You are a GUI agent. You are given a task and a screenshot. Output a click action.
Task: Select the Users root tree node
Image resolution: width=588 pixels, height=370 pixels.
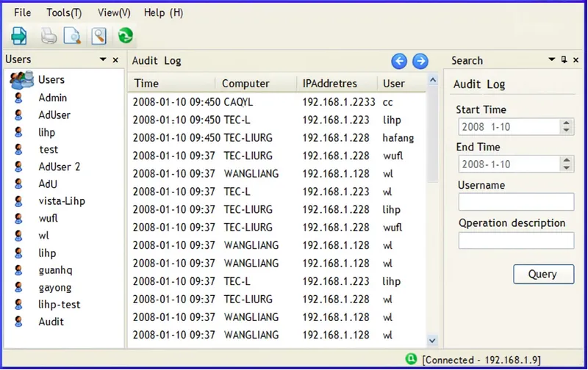pos(51,80)
